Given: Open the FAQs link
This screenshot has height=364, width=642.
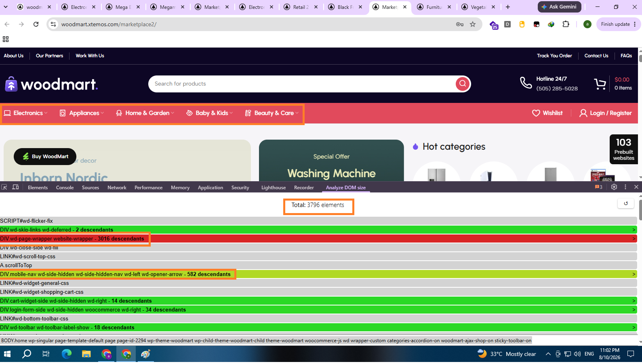Looking at the screenshot, I should coord(626,56).
